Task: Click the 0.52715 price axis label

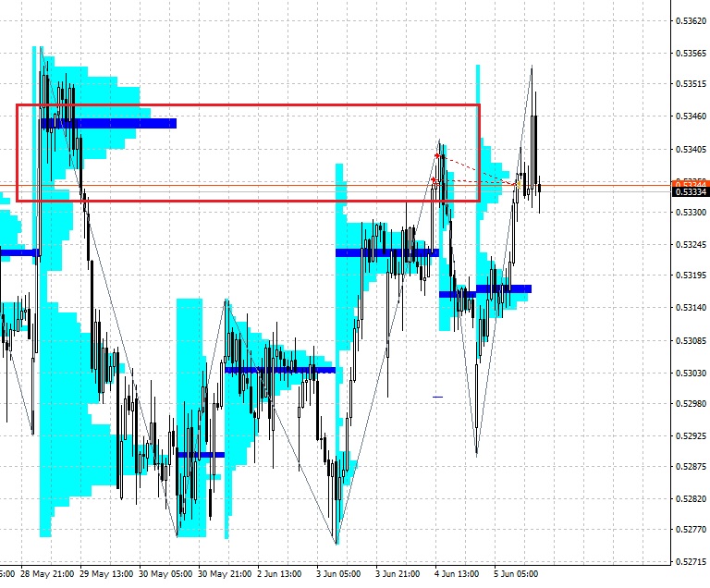Action: (x=691, y=562)
